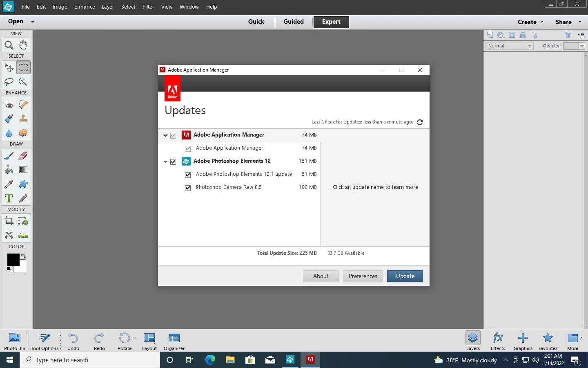Select the Spot Healing Brush tool

(x=23, y=105)
